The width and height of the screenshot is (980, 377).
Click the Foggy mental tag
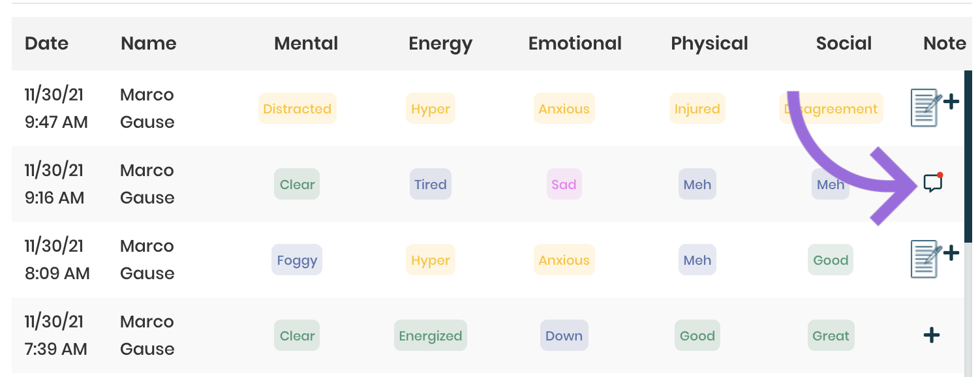[x=297, y=260]
